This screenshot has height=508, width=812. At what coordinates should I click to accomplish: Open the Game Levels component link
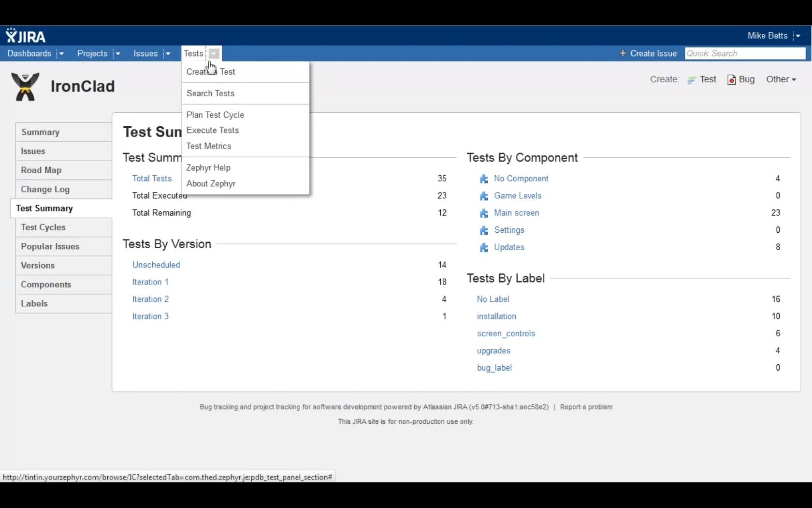tap(518, 196)
